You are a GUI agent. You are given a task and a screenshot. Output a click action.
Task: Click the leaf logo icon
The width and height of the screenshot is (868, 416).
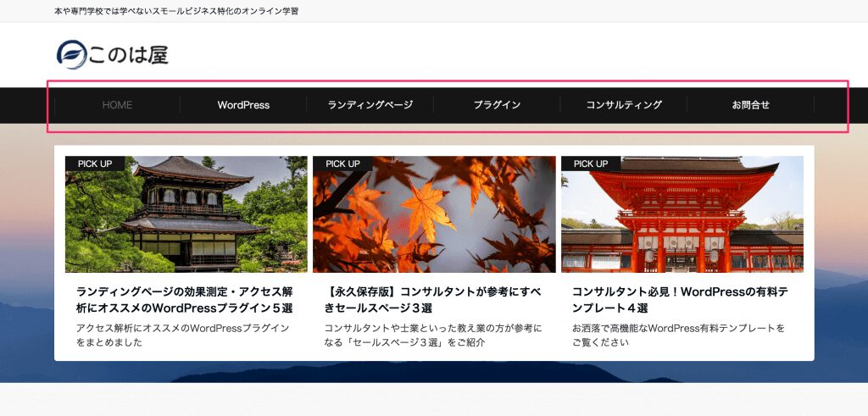tap(71, 55)
